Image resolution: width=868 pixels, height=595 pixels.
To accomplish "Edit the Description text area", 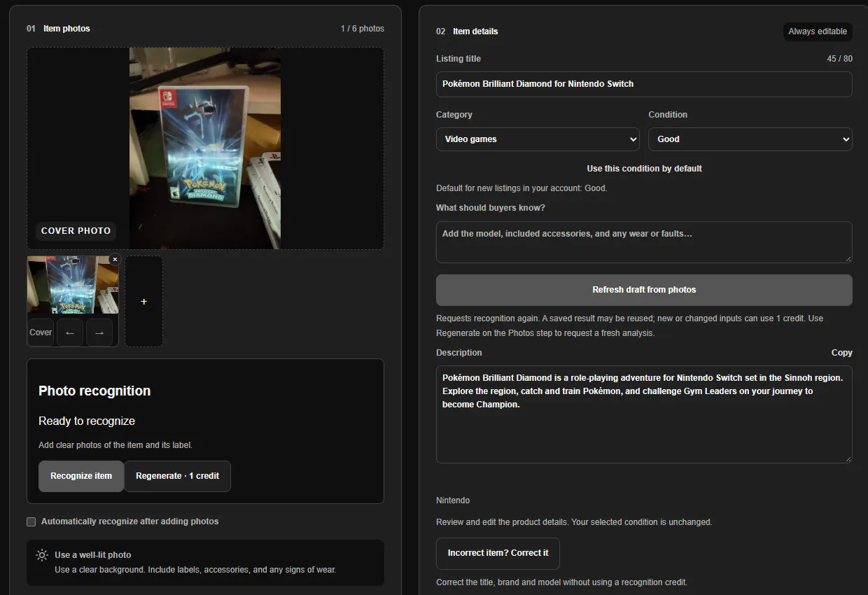I will [644, 414].
